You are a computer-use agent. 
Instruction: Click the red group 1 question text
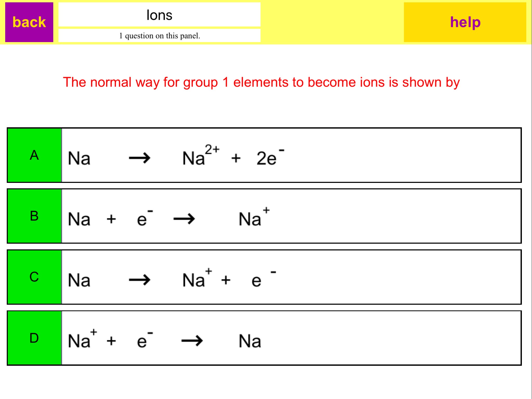point(261,82)
